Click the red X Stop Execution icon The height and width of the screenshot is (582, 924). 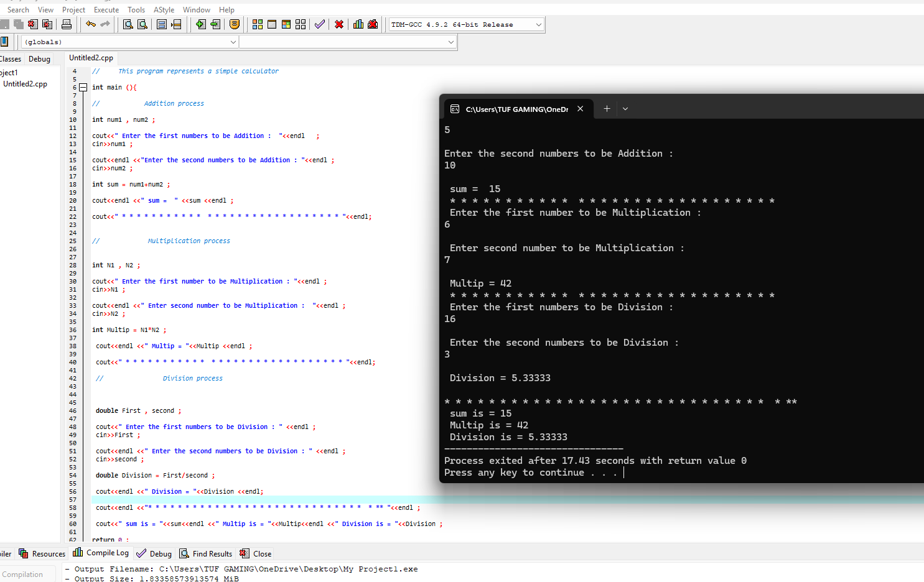click(x=339, y=24)
